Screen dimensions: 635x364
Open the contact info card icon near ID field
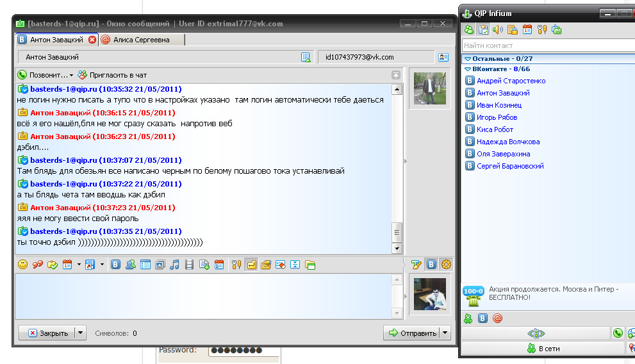443,57
